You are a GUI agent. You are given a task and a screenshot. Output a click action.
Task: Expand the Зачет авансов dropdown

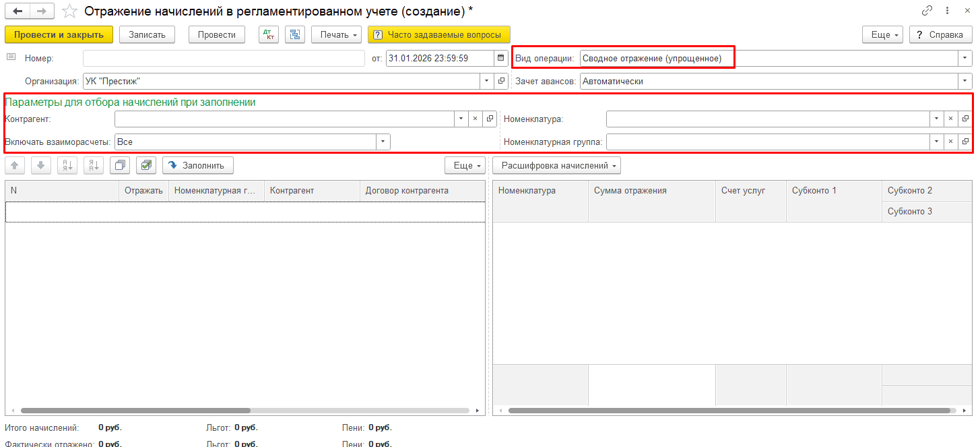(965, 82)
